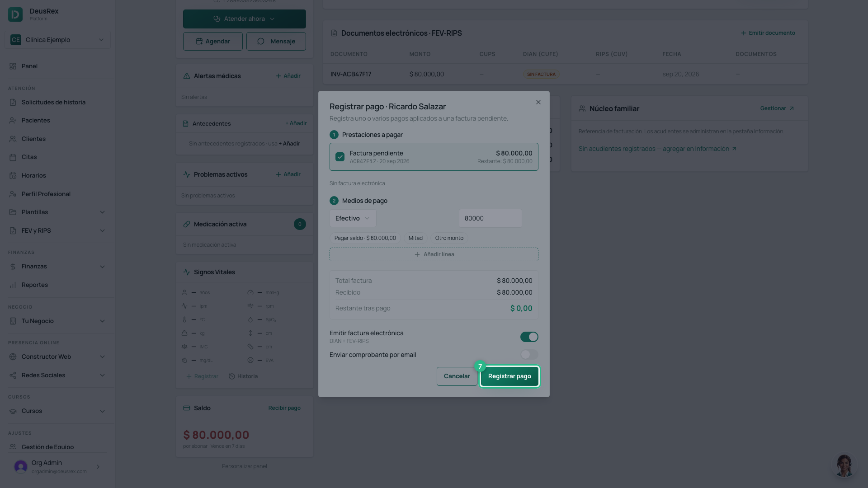This screenshot has width=868, height=488.
Task: Select the Otro monto chip
Action: (x=449, y=238)
